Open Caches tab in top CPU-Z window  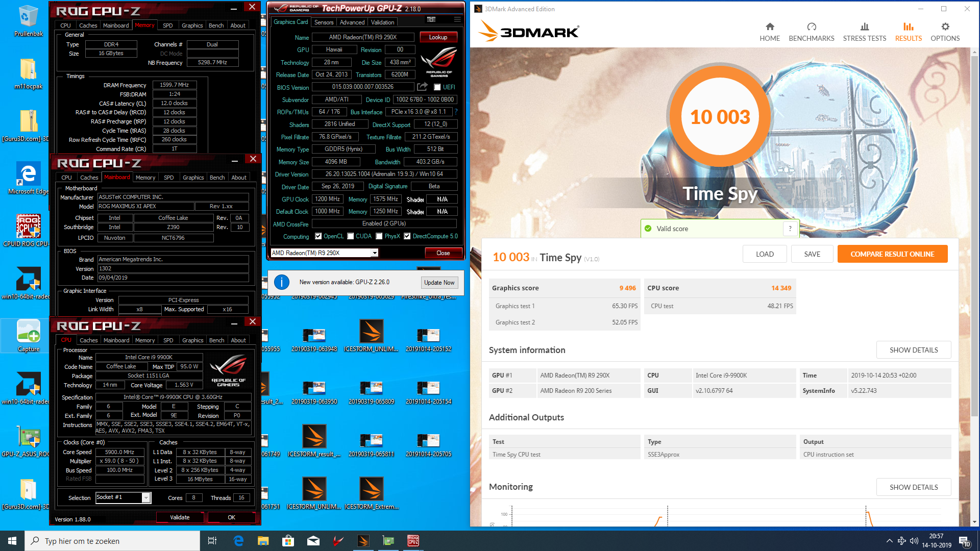88,26
